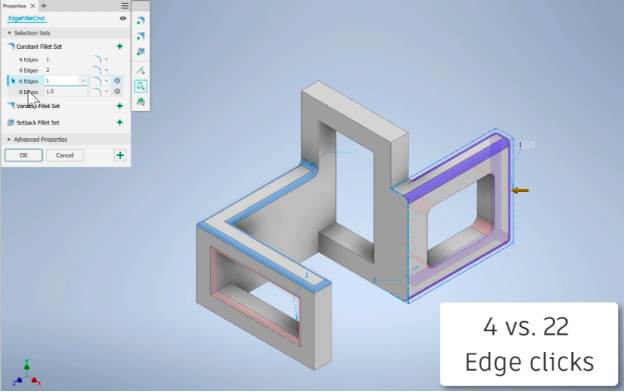Click the add constant fillet toolbar icon
This screenshot has height=392, width=624.
click(140, 21)
